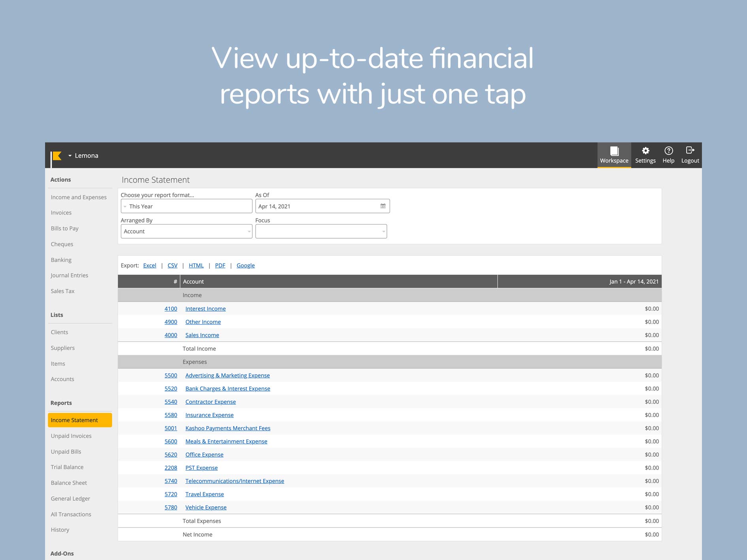Viewport: 747px width, 560px height.
Task: Click the As Of date field
Action: click(x=316, y=206)
